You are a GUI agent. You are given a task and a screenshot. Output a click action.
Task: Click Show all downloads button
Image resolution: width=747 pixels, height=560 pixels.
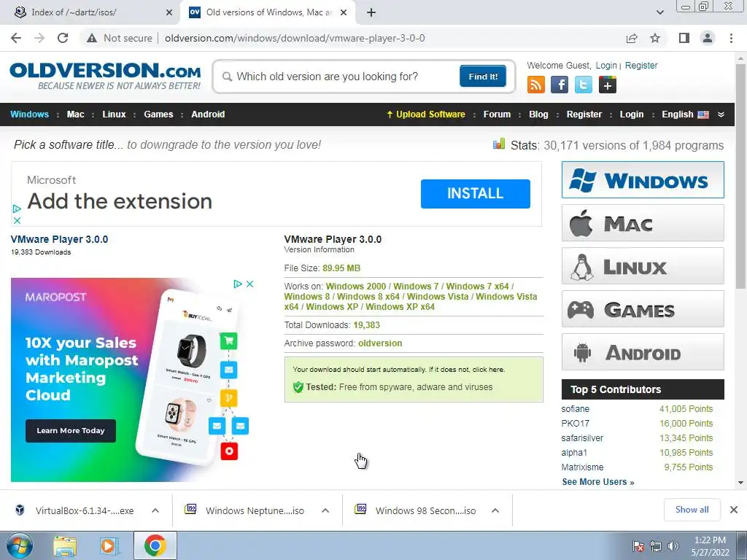(692, 510)
